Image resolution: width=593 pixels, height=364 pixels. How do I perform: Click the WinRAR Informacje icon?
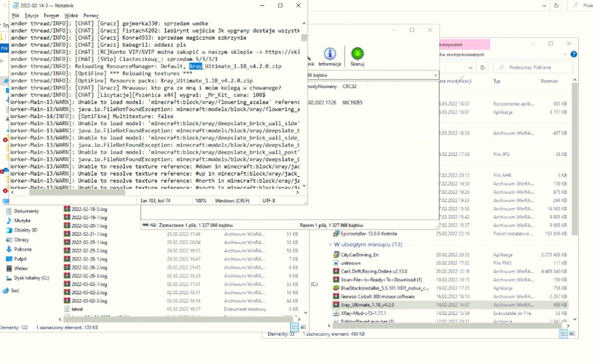(x=330, y=56)
